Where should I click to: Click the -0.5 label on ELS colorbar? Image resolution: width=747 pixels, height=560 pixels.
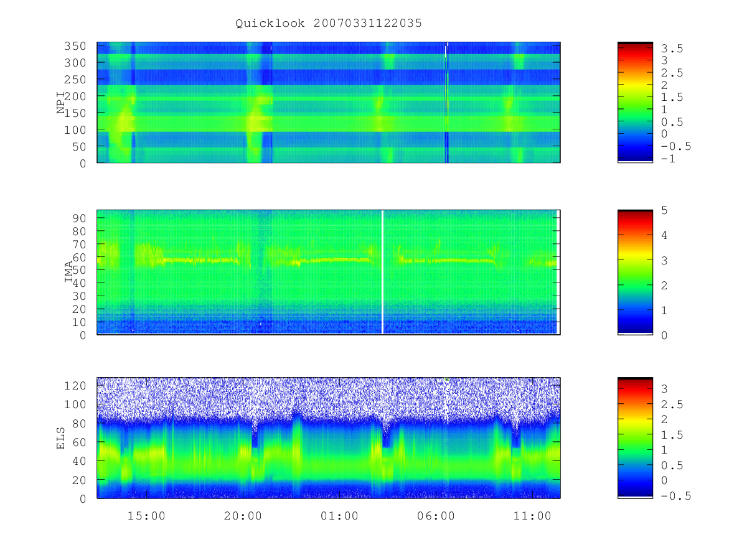pos(676,496)
